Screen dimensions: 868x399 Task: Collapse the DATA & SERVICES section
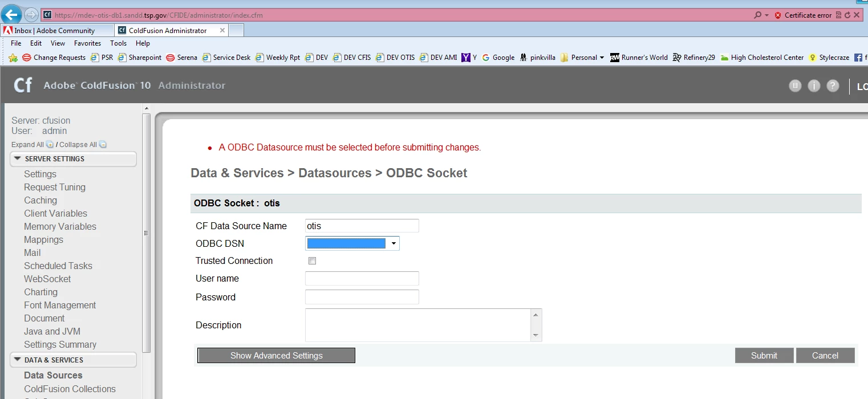click(x=73, y=360)
